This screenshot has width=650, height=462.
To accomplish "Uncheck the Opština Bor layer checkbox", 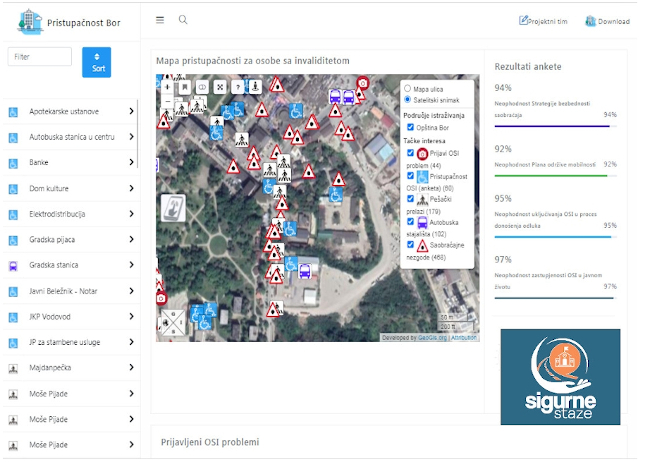I will tap(409, 128).
